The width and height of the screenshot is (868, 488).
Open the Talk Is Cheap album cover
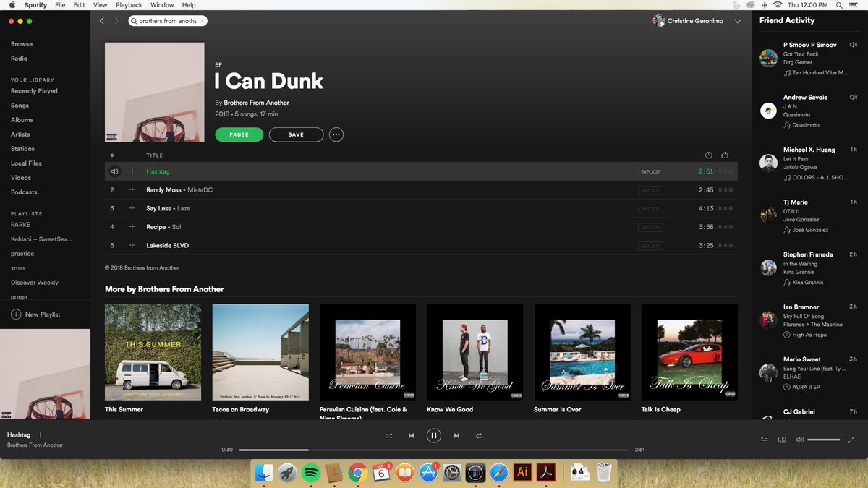click(689, 352)
